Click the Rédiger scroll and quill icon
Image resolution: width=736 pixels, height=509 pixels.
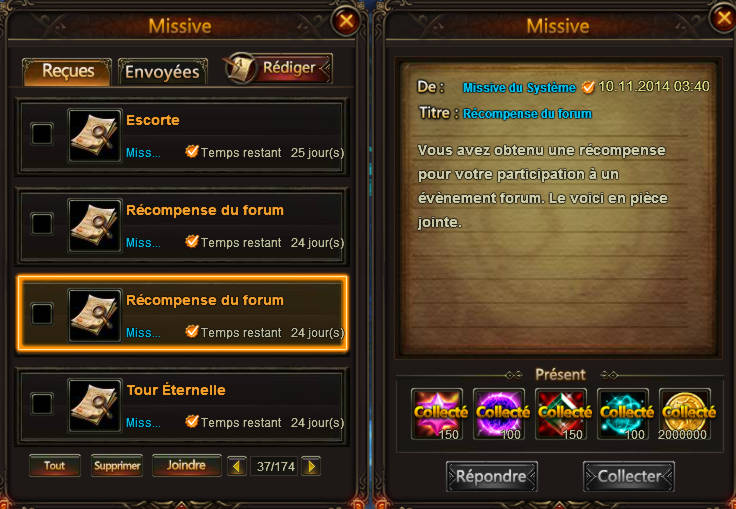241,68
